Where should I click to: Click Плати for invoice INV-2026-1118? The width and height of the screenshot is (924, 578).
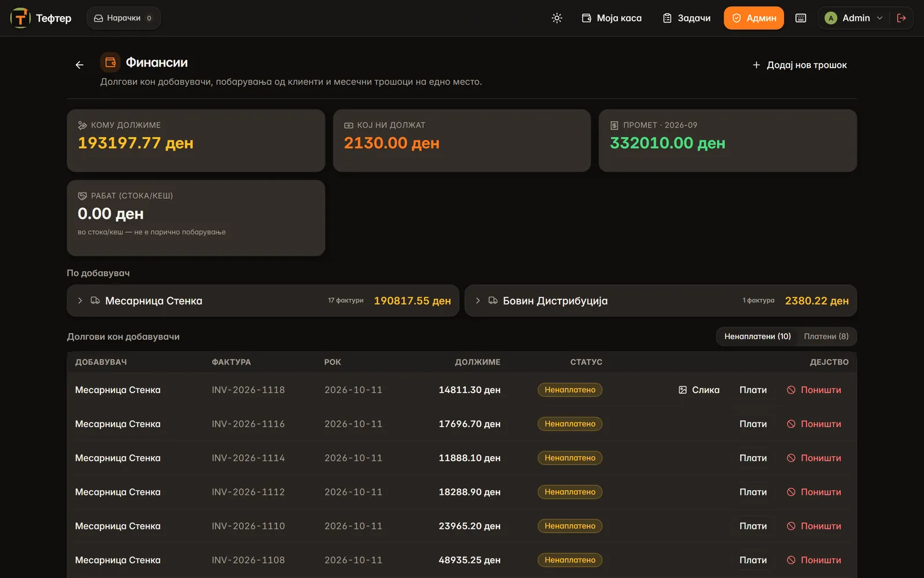click(753, 390)
